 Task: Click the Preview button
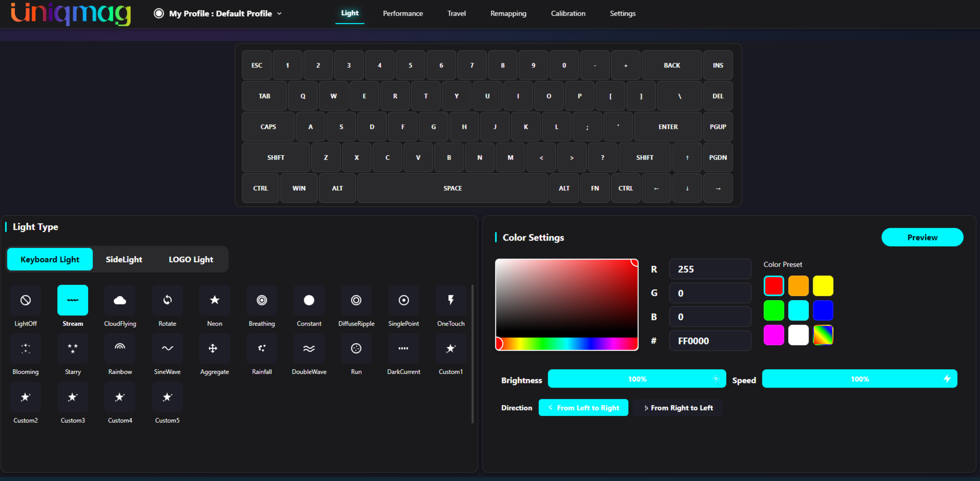922,237
